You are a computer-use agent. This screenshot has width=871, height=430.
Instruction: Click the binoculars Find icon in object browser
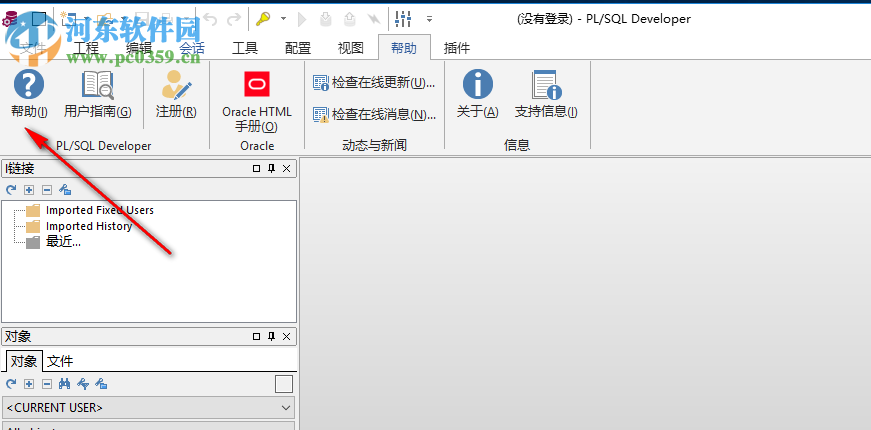(64, 383)
